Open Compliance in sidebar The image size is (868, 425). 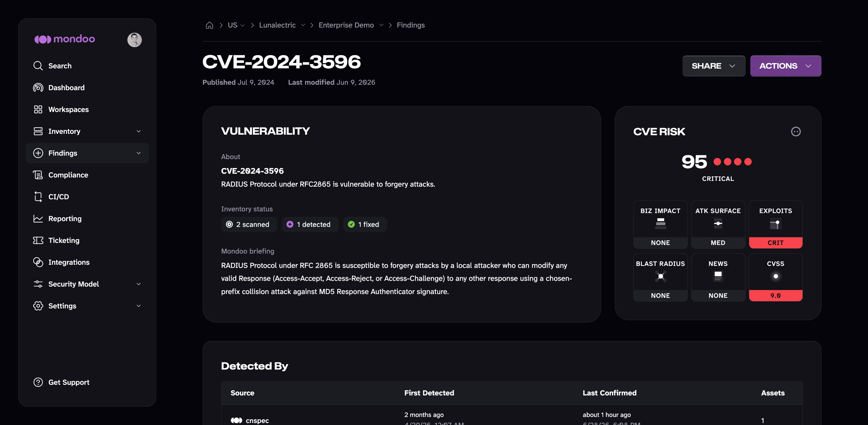[68, 175]
